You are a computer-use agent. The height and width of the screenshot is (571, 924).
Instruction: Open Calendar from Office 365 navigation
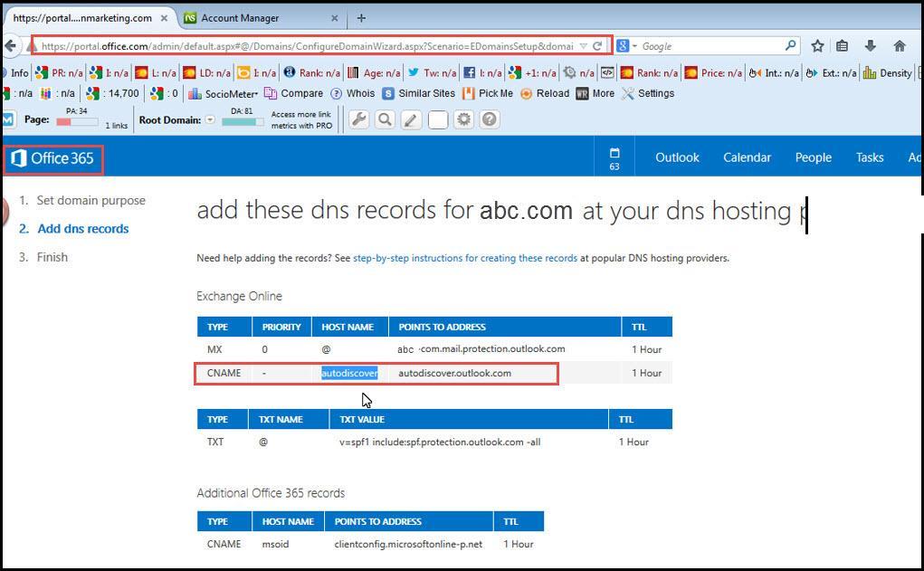click(x=747, y=157)
